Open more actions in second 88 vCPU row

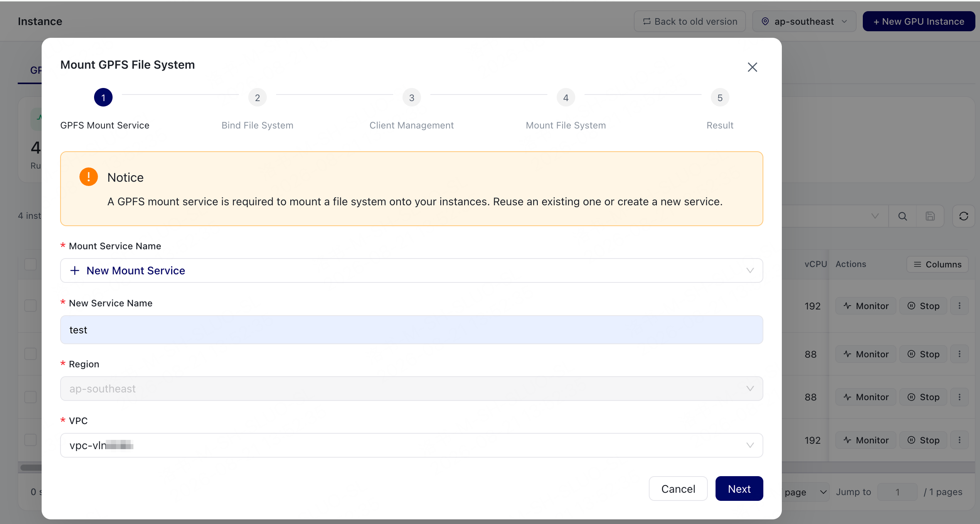960,397
